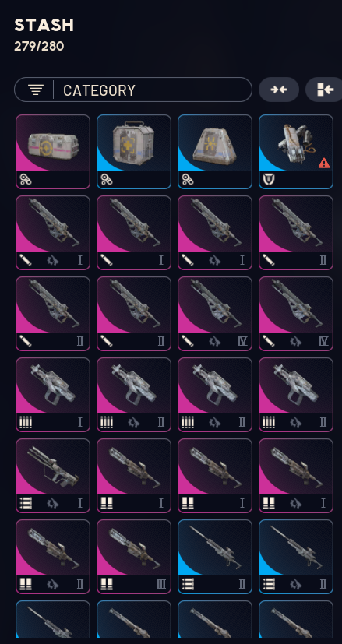Image resolution: width=342 pixels, height=644 pixels.
Task: Click the red warning triangle icon
Action: [324, 163]
